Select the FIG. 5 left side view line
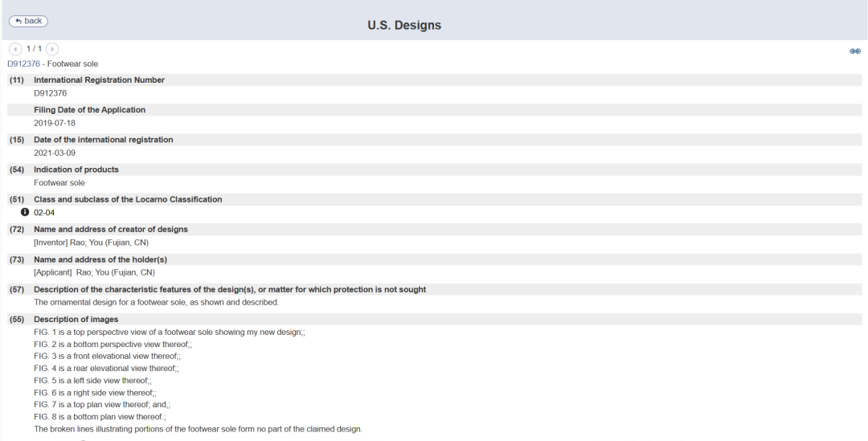The image size is (868, 441). [92, 380]
